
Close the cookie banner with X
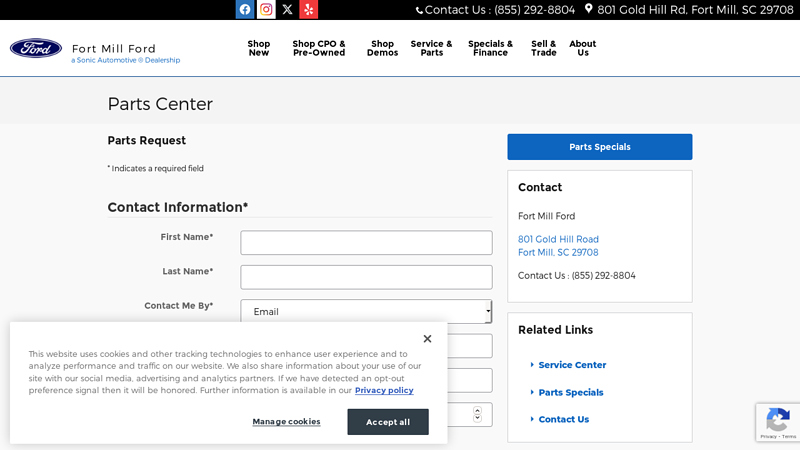(427, 339)
